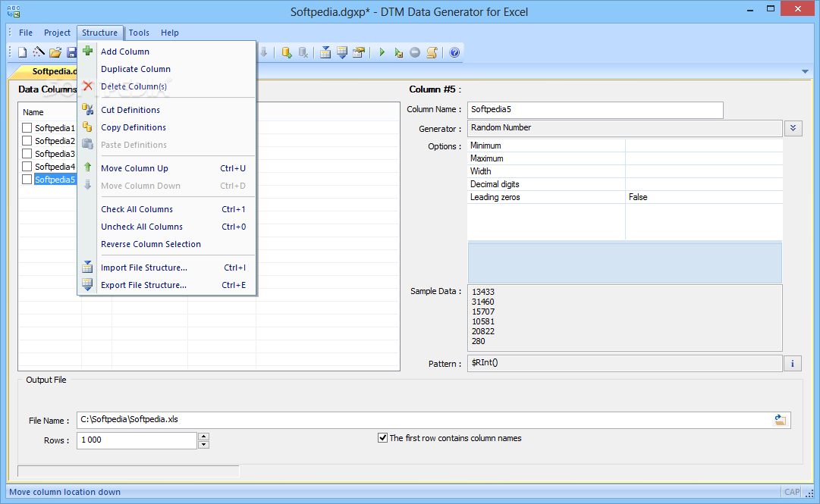
Task: Click the Column Name input field
Action: (595, 110)
